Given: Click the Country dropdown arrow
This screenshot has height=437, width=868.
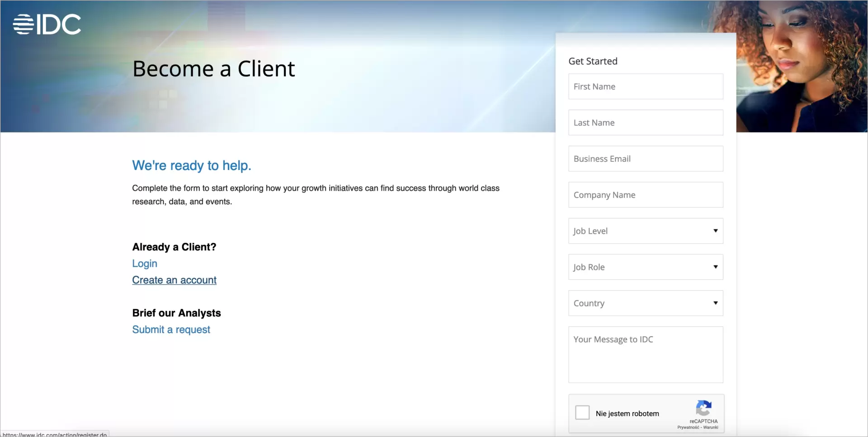Looking at the screenshot, I should pos(716,303).
